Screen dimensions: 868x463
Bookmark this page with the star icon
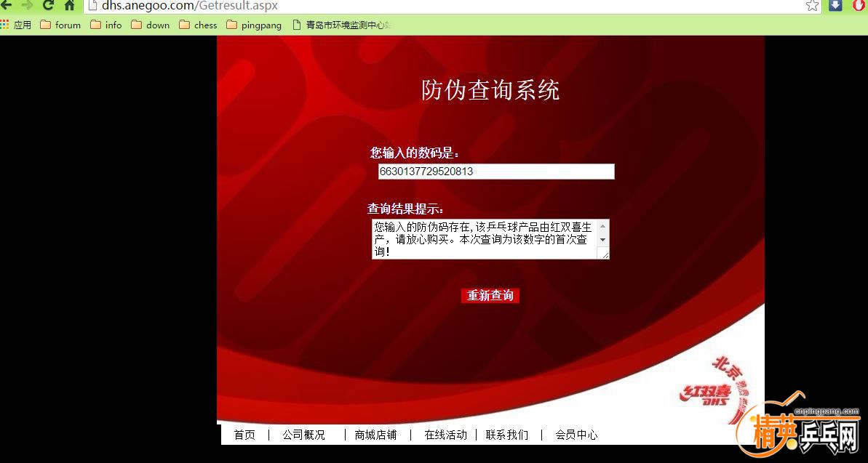[812, 6]
